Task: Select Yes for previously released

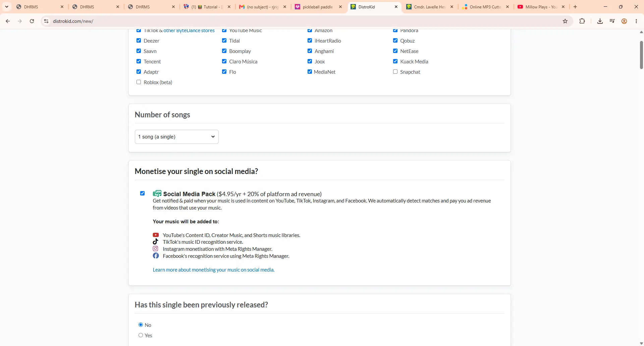Action: pyautogui.click(x=141, y=335)
